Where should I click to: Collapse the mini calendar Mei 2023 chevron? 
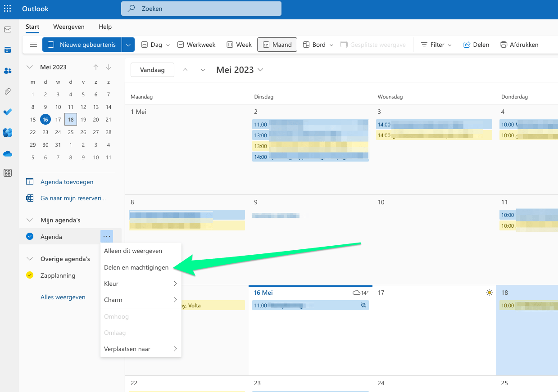pos(30,67)
